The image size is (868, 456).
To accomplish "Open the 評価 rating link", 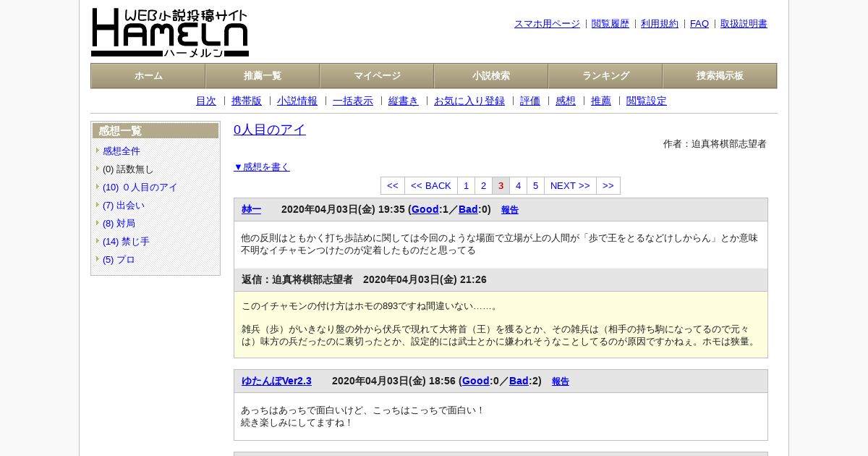I will point(530,101).
